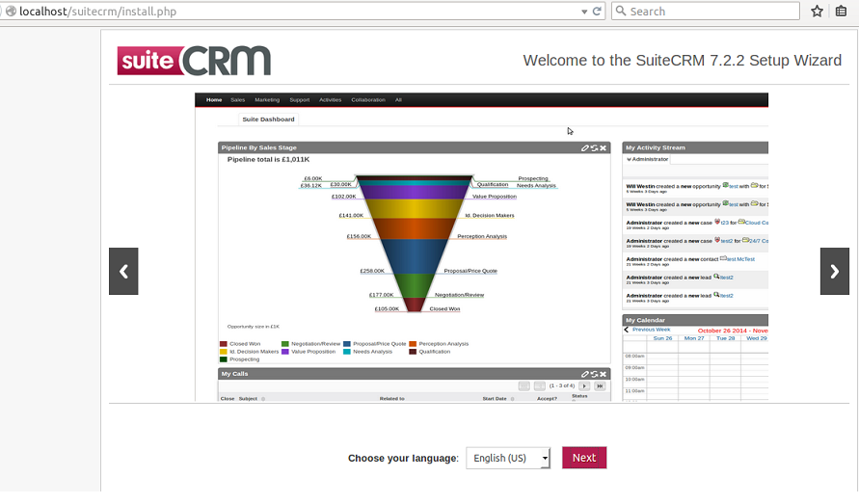This screenshot has width=859, height=504.
Task: Click 'Pipeline total is £1,011K' text
Action: tap(268, 159)
